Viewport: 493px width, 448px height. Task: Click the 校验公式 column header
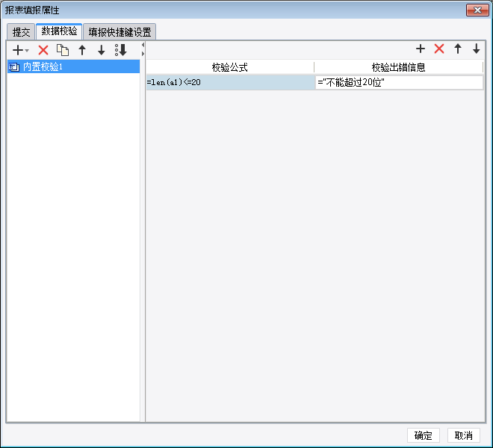point(230,67)
